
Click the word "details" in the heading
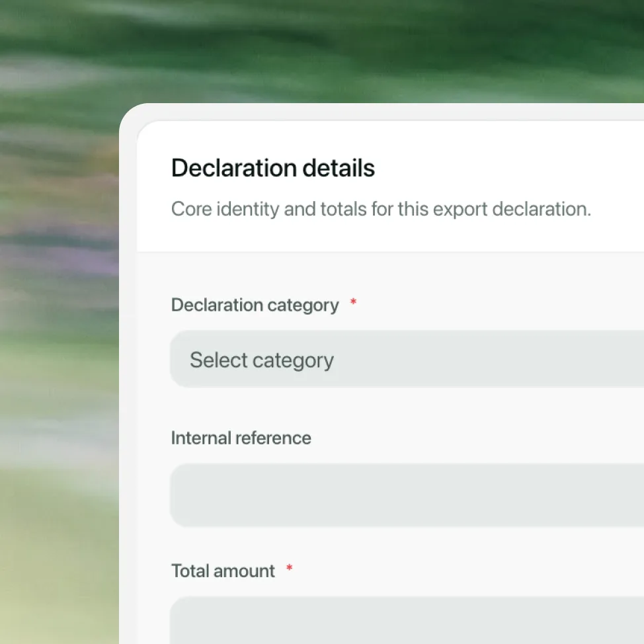[x=339, y=168]
